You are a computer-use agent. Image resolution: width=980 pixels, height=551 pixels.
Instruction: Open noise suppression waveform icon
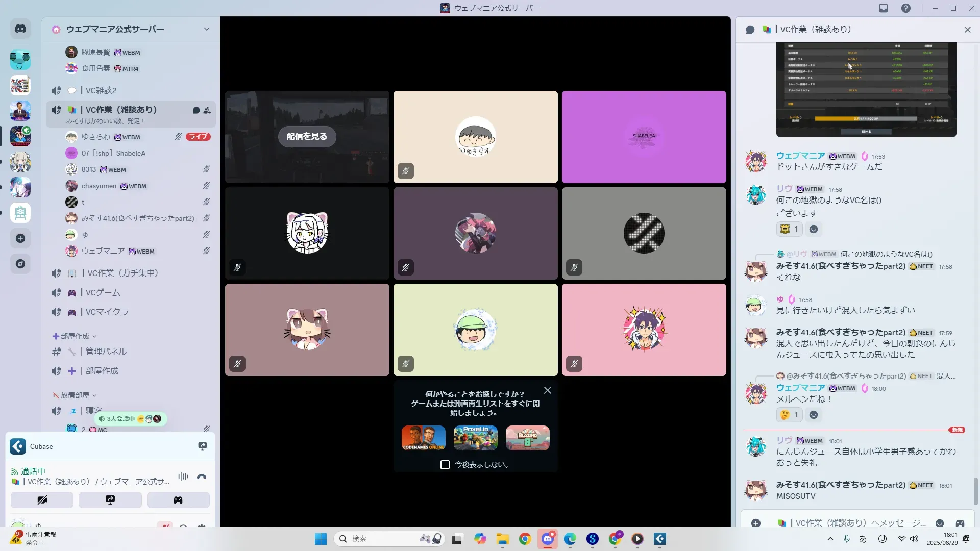click(183, 477)
